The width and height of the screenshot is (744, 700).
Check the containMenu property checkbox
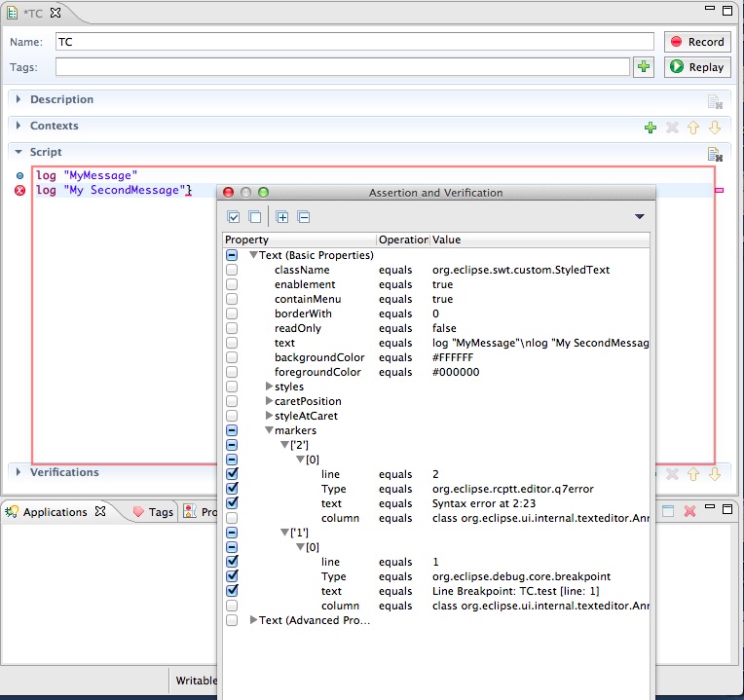click(x=232, y=299)
